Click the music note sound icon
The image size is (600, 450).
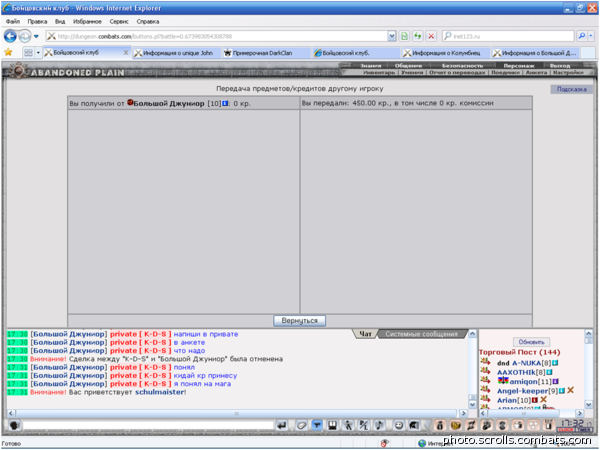click(379, 425)
